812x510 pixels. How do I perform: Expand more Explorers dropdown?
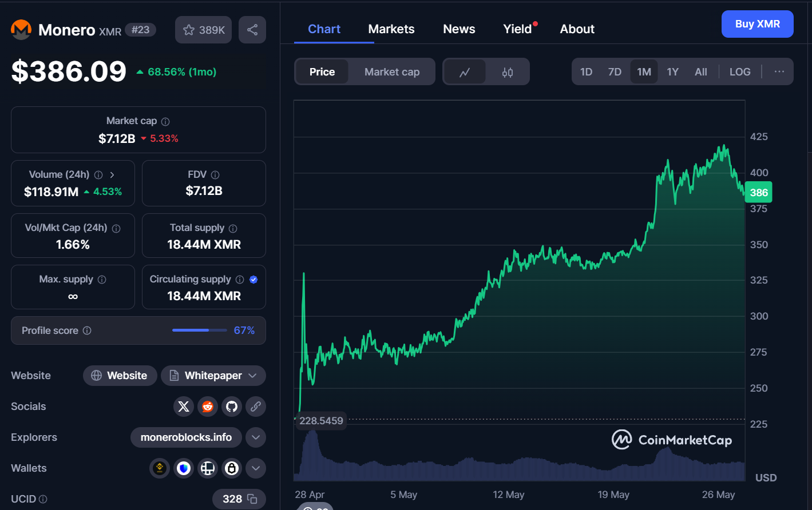pos(256,437)
